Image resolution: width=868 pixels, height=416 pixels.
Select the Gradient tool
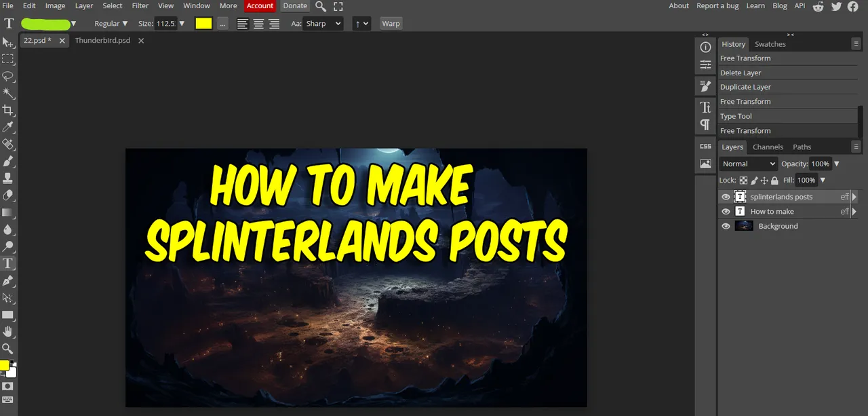(x=8, y=212)
